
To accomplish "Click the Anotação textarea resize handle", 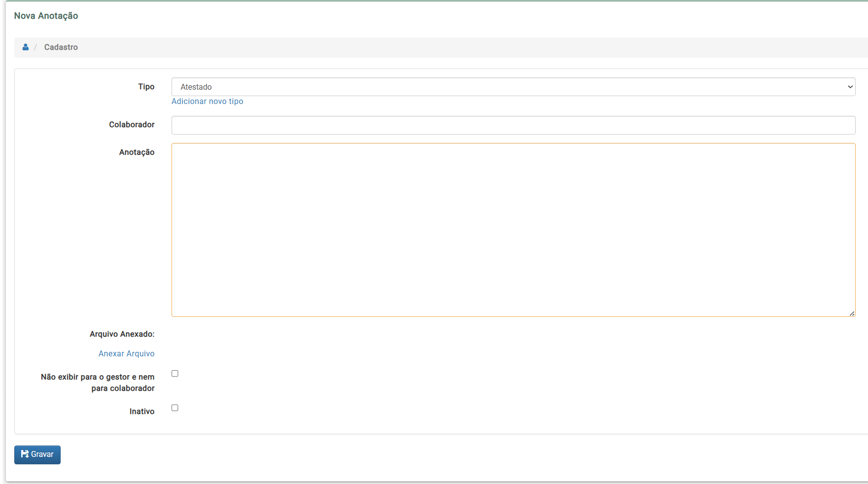I will tap(852, 313).
